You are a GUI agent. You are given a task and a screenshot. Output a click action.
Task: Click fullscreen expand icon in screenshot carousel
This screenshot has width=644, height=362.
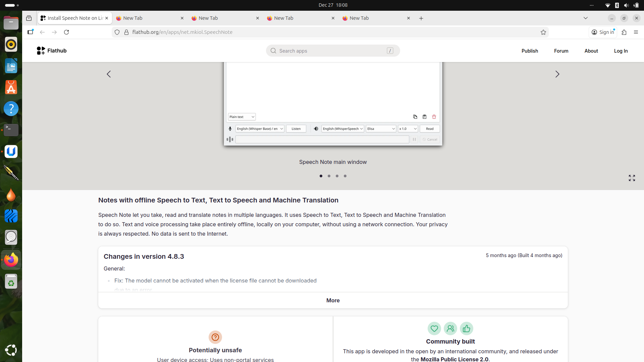click(x=632, y=178)
